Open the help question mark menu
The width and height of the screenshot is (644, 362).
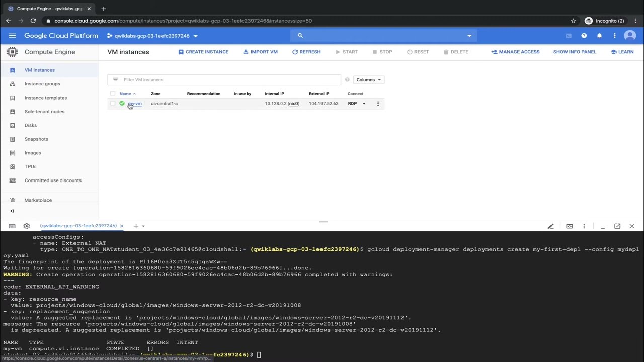tap(584, 36)
